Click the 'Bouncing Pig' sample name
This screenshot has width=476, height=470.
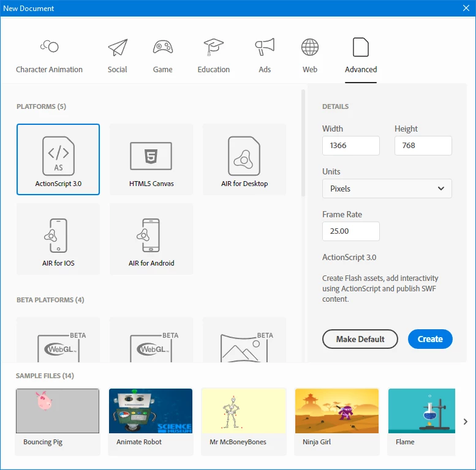click(x=43, y=442)
